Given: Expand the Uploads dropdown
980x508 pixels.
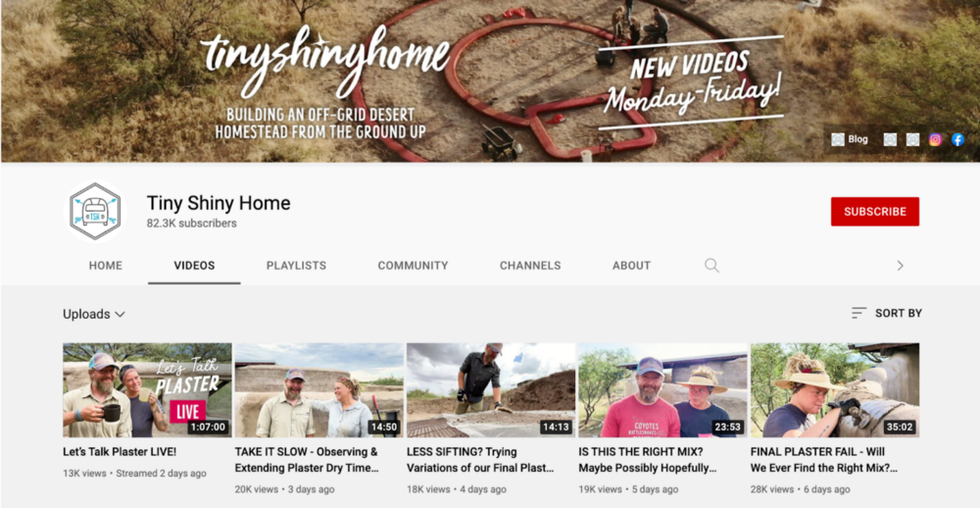Looking at the screenshot, I should coord(94,314).
